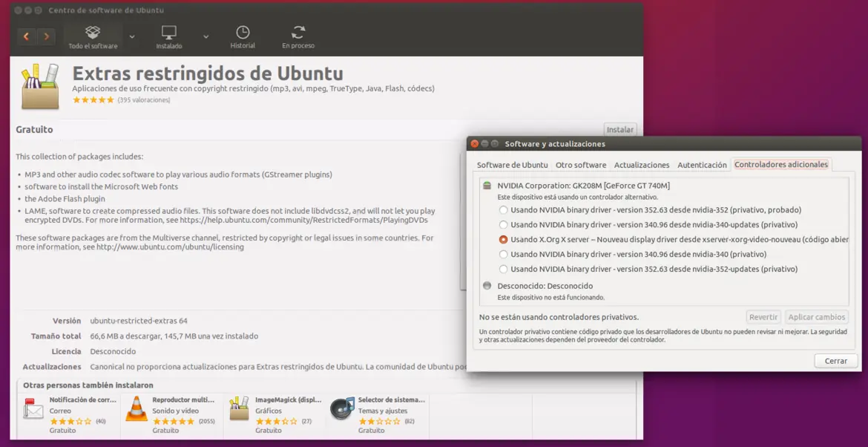Screen dimensions: 868x447
Task: Open the En proceso sync icon
Action: pyautogui.click(x=298, y=32)
